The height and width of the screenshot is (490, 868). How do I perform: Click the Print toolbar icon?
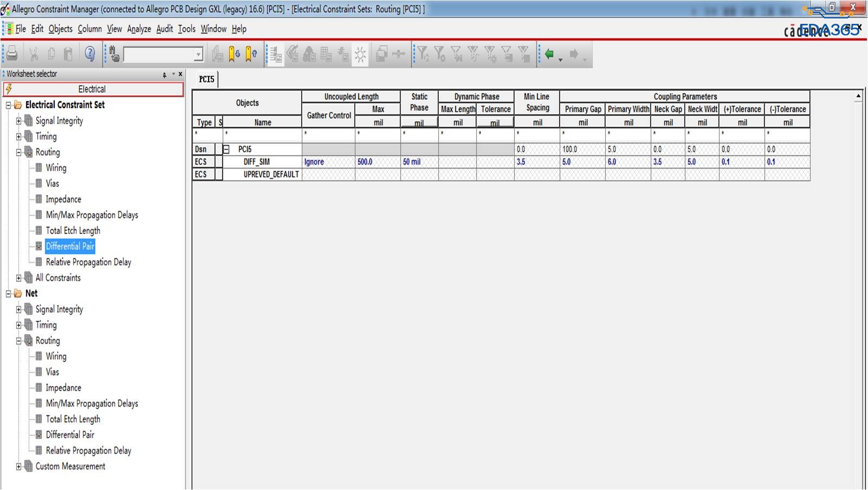coord(12,54)
